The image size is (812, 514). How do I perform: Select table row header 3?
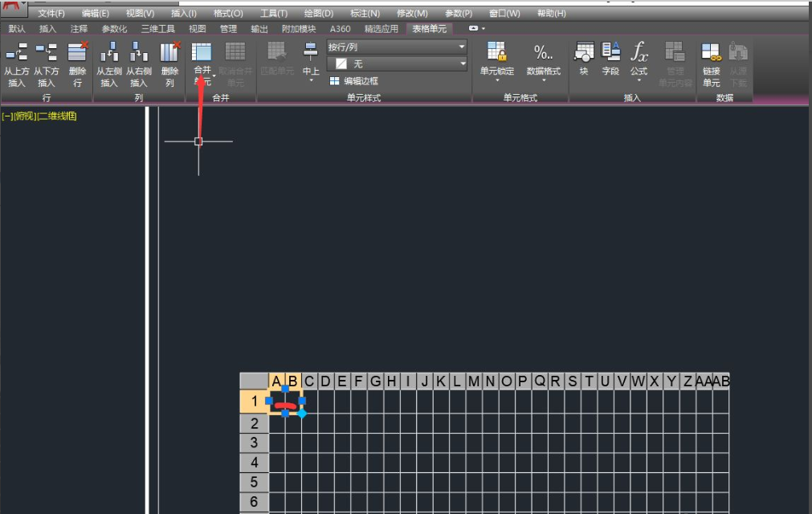[x=254, y=443]
